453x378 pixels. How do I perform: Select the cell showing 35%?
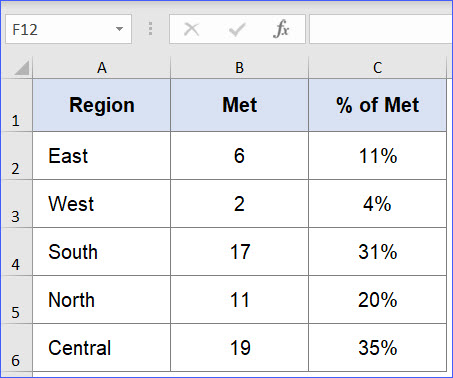click(377, 348)
